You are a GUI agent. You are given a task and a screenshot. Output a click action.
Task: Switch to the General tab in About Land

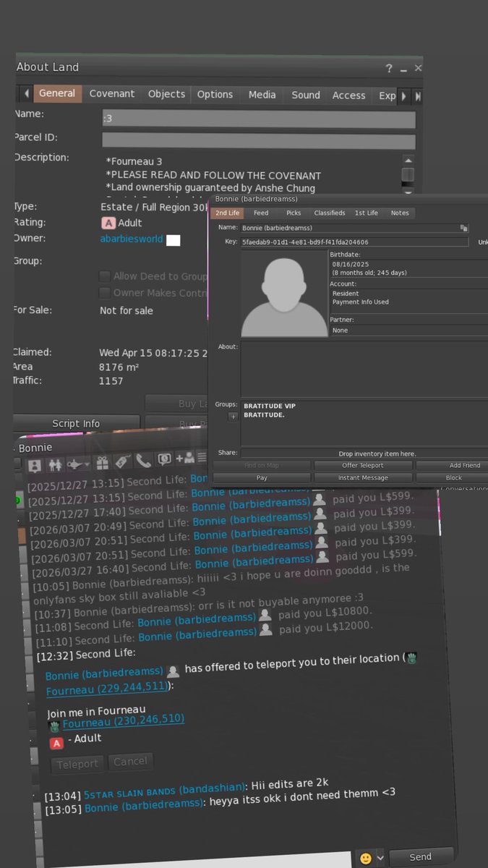[57, 93]
